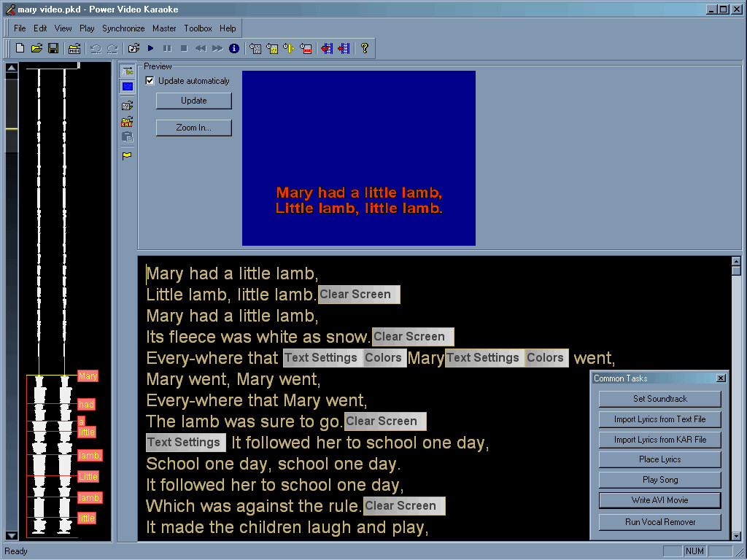Click Clear Screen tag after 'Little lamb, little lamb.'
Image resolution: width=747 pixels, height=560 pixels.
[359, 295]
